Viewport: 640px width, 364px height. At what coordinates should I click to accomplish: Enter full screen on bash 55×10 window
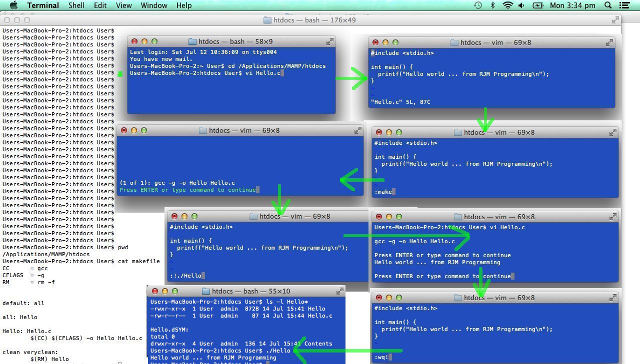tap(340, 291)
